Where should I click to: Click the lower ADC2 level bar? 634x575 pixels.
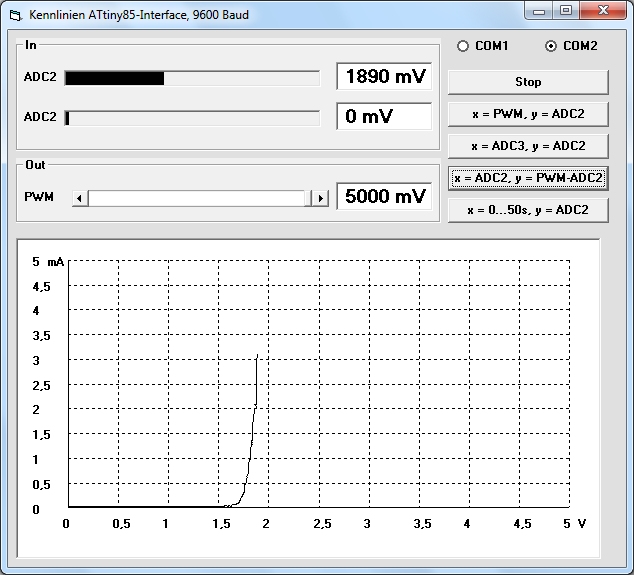[x=192, y=118]
